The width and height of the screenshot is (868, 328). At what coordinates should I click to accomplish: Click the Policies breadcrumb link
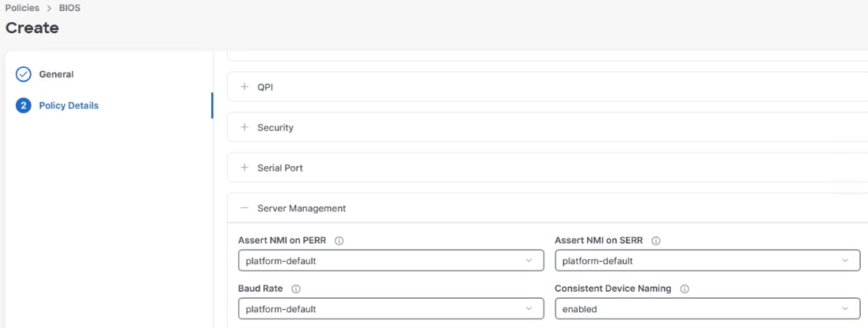[x=22, y=8]
